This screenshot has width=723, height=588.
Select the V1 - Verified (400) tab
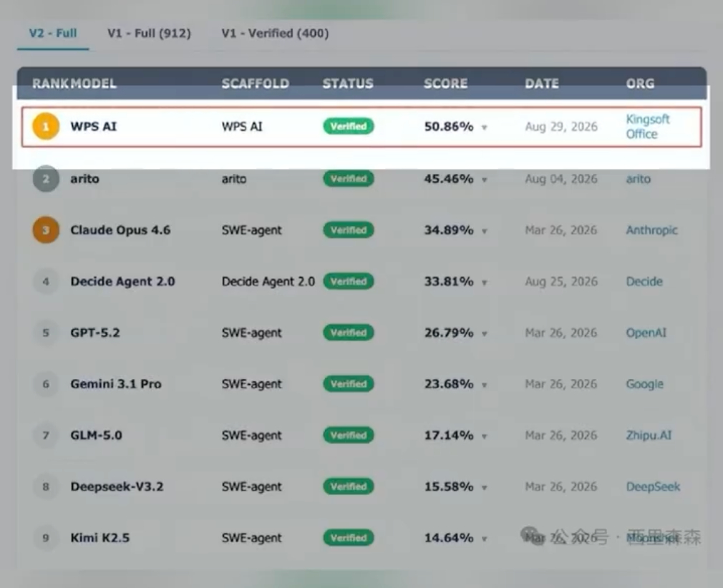coord(276,33)
